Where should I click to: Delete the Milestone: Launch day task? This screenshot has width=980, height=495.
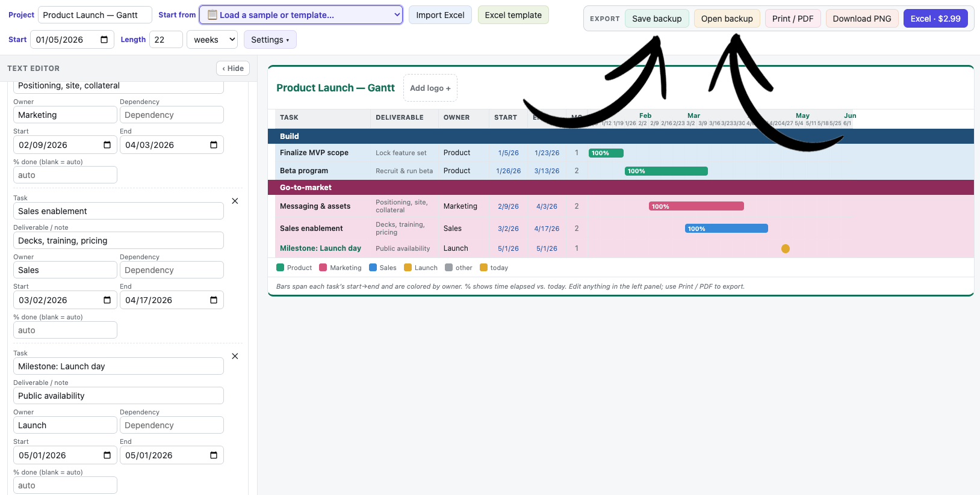(235, 356)
